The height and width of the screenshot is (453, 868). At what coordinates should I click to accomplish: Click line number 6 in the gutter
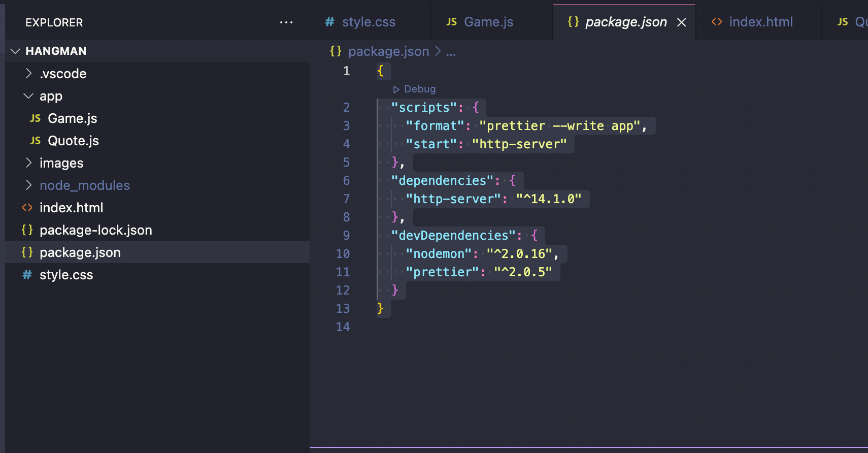(346, 181)
